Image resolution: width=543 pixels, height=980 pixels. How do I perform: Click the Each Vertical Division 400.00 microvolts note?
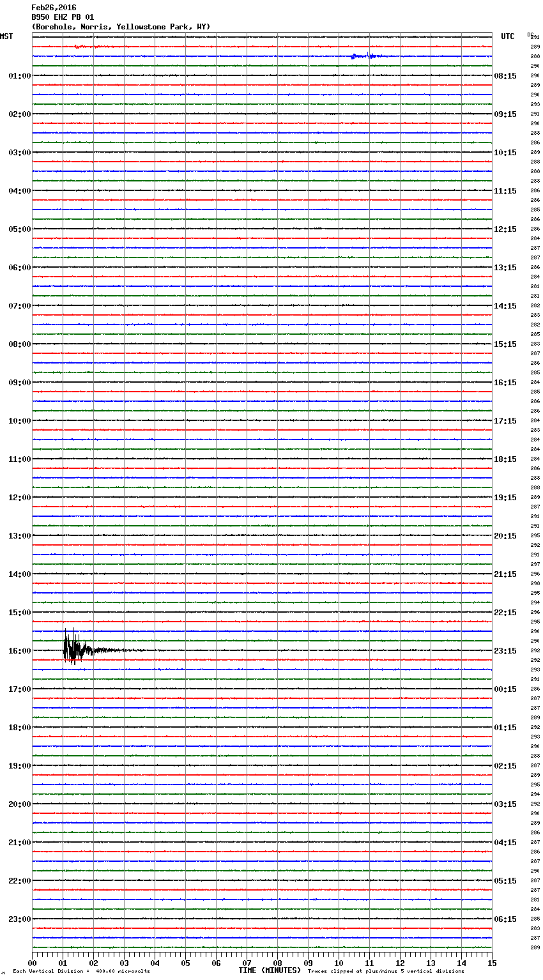81,972
